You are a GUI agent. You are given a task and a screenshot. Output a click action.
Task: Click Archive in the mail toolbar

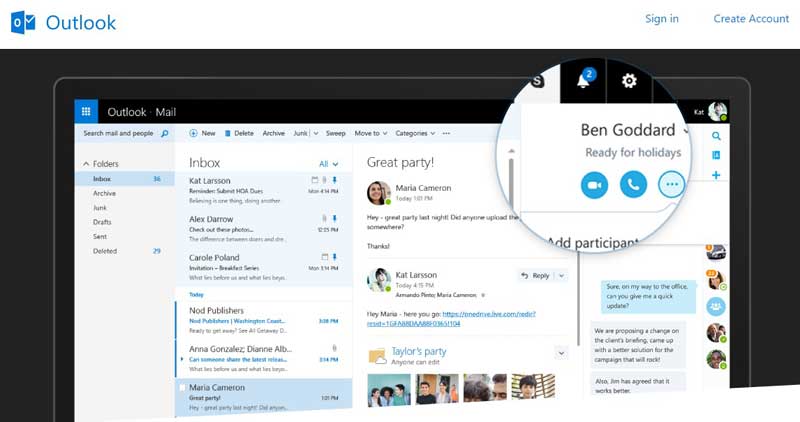coord(273,133)
